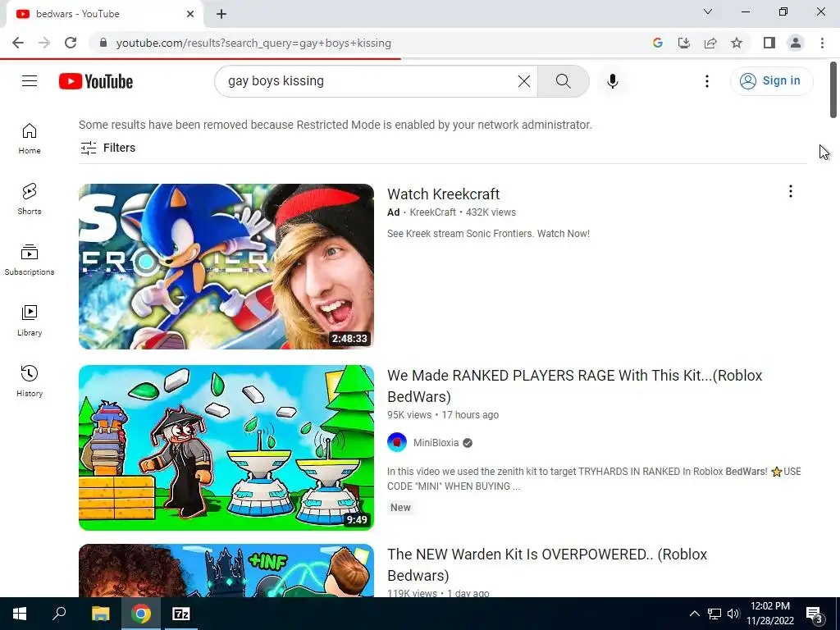Click the magnifier search button
Screen dimensions: 840x630
point(563,81)
